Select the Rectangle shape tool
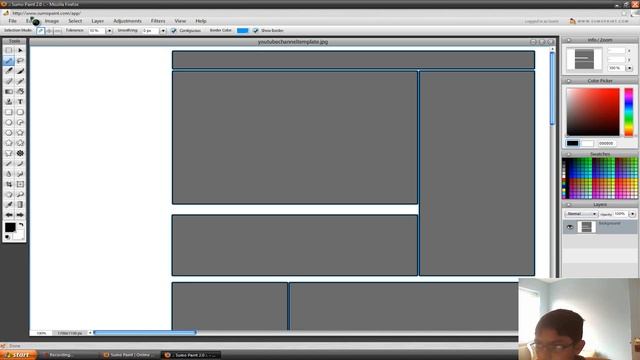 (9, 112)
